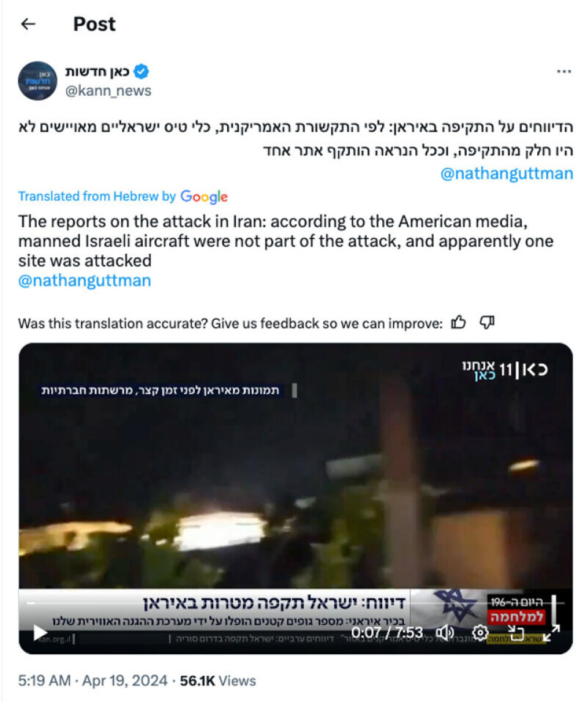The height and width of the screenshot is (702, 588).
Task: Mute the video volume
Action: pyautogui.click(x=445, y=633)
